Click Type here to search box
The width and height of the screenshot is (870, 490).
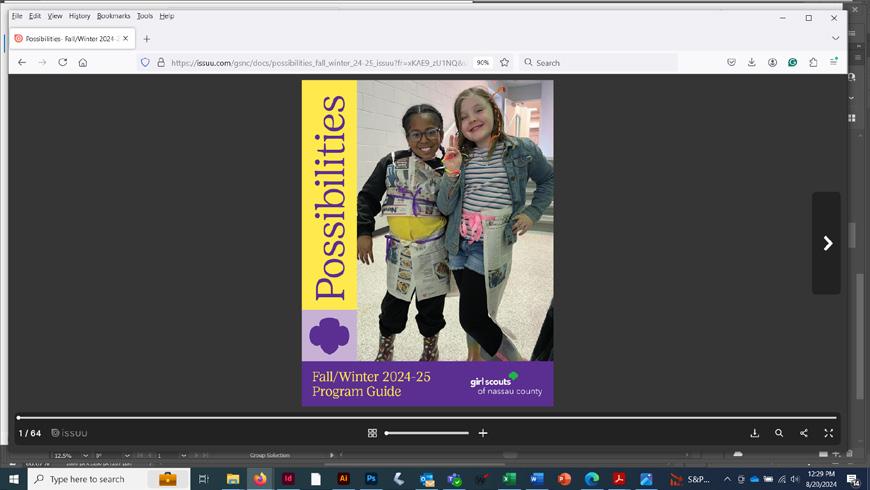pos(108,479)
